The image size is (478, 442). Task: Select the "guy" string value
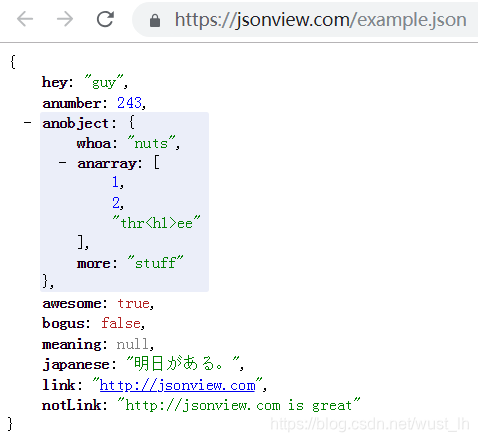click(104, 82)
